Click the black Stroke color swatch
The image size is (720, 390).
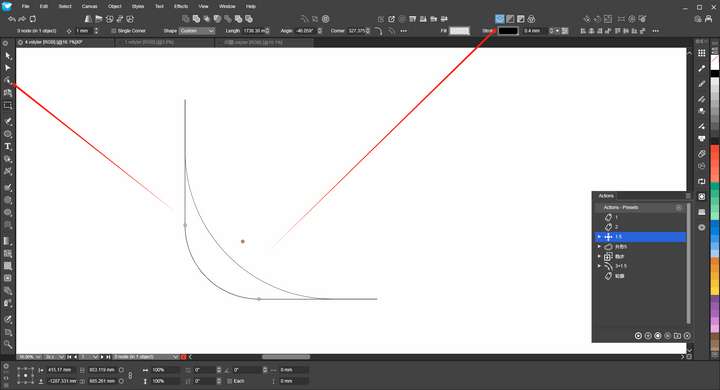[x=508, y=31]
